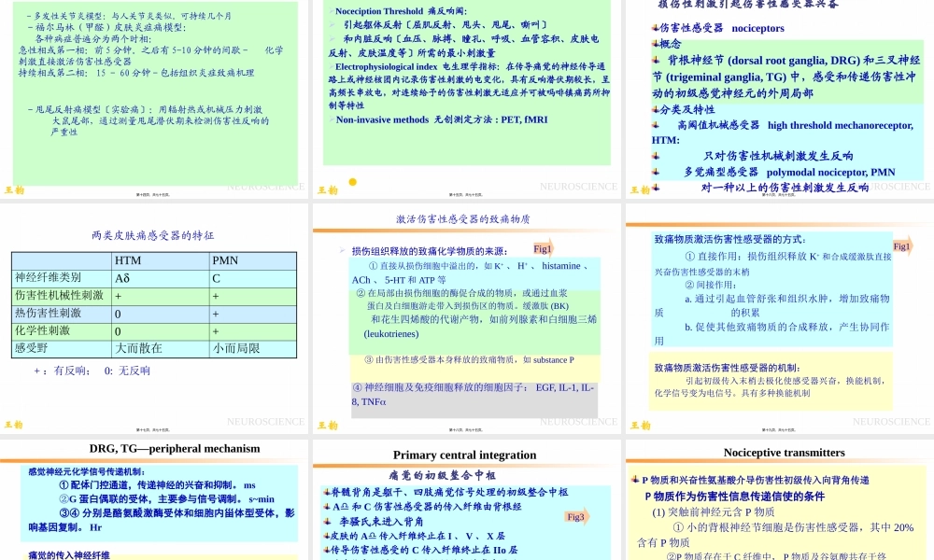The image size is (934, 560).
Task: Open the 两类皮肤痛感受器的特征 slide title
Action: pyautogui.click(x=153, y=235)
